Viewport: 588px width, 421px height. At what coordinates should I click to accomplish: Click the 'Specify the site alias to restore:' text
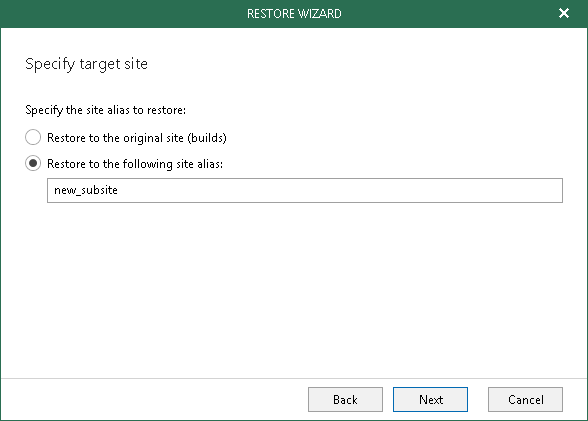tap(105, 110)
